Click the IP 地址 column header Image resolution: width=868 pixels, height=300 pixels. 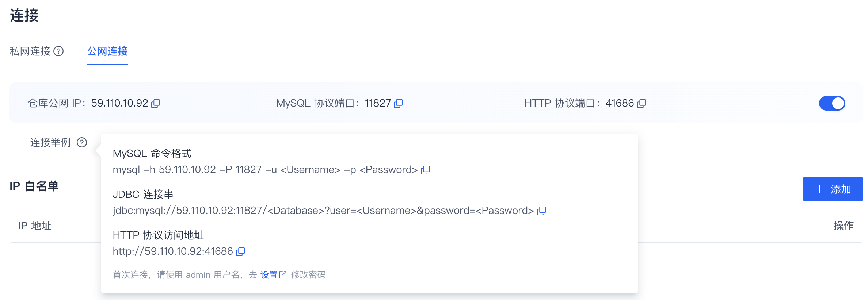pyautogui.click(x=35, y=226)
